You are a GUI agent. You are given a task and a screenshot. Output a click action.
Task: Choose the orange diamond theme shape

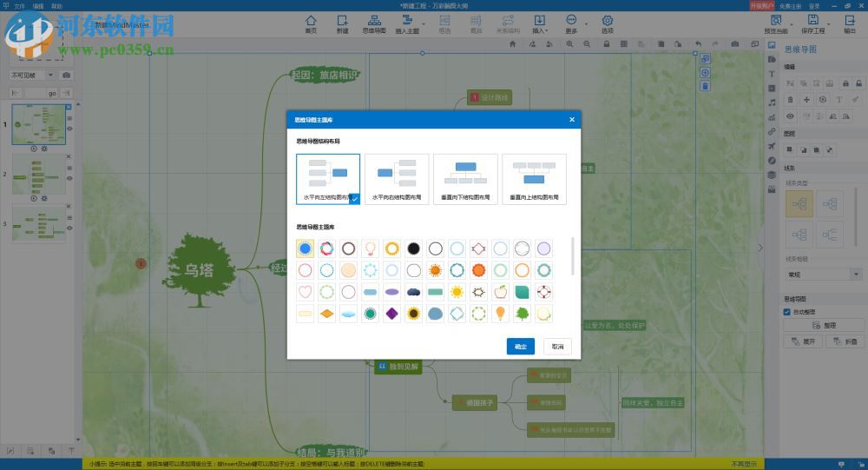tap(326, 314)
